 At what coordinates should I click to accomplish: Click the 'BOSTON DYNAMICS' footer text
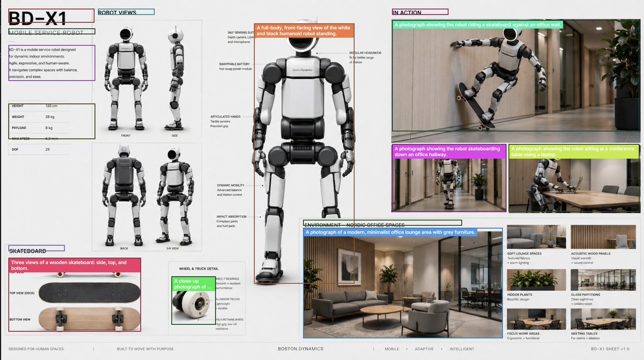[x=301, y=349]
